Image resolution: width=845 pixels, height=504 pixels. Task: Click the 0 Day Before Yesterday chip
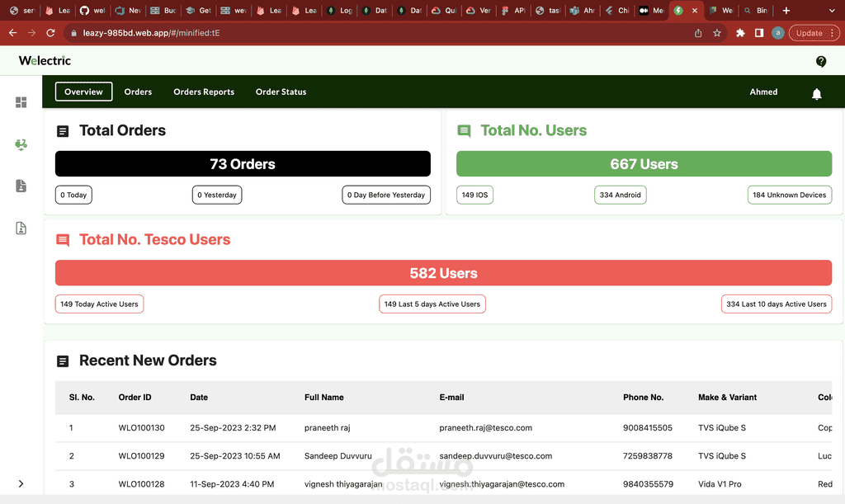click(x=386, y=195)
